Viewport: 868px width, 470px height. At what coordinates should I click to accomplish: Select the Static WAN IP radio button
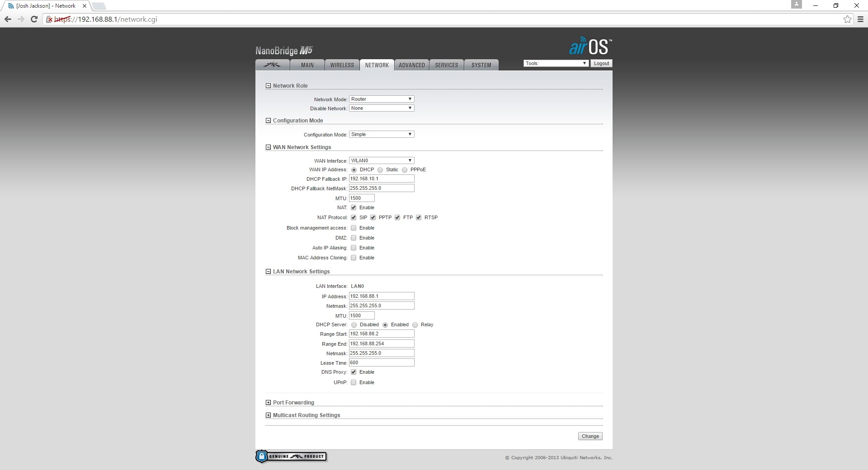point(381,170)
